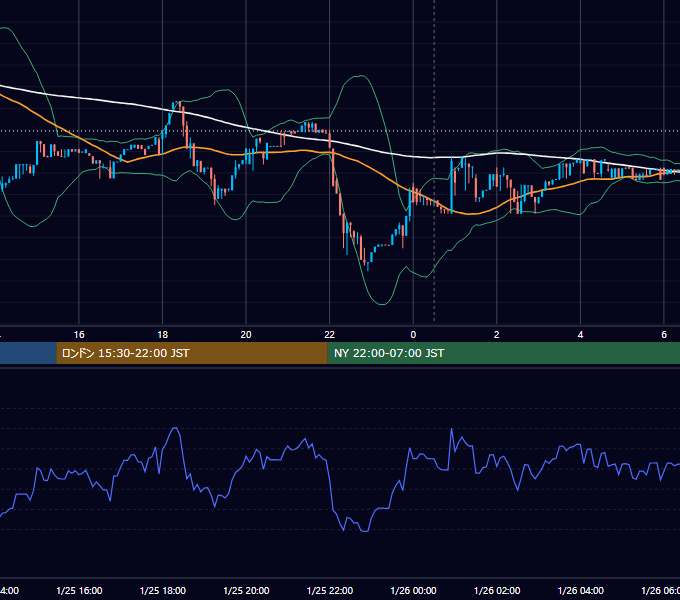Select the 1/26 02:00 date label
This screenshot has width=680, height=600.
pos(497,590)
